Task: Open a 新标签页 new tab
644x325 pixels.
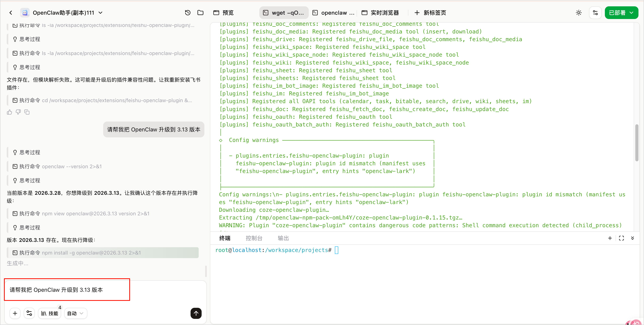Action: coord(430,13)
